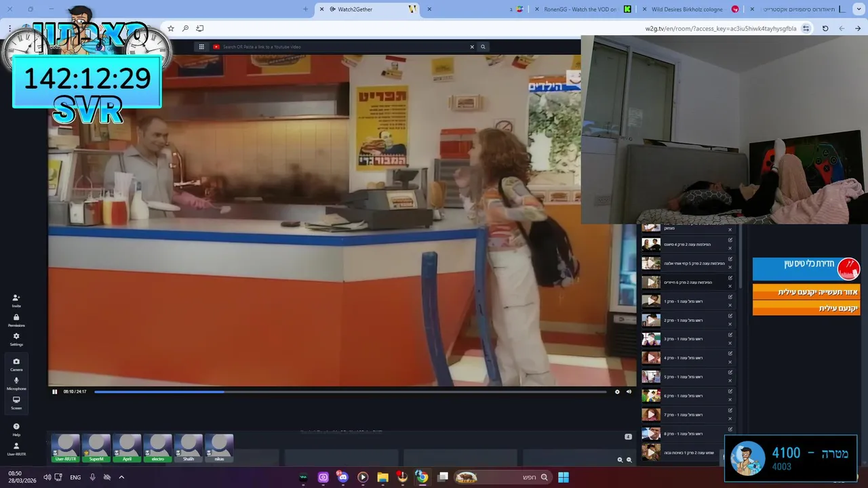Edit the ראש גדול עונה 1 - פרק 7 playlist entry
Image resolution: width=868 pixels, height=488 pixels.
(730, 410)
